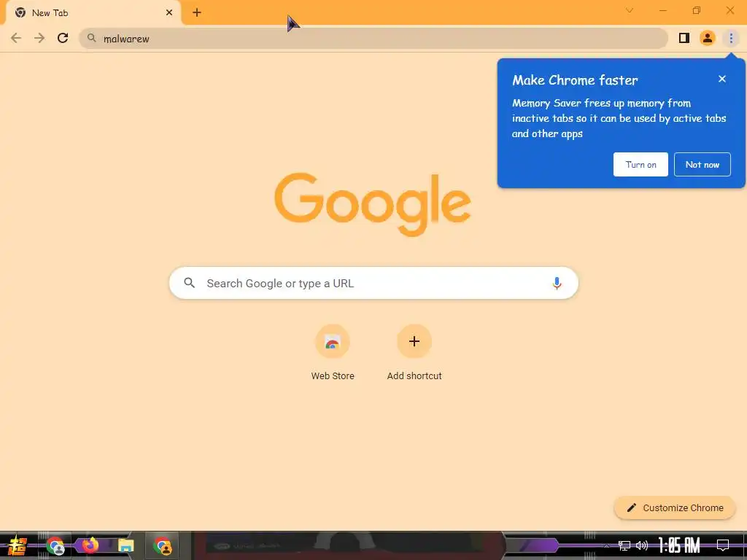Show hidden system tray icons
Screen dimensions: 747x560
tap(606, 545)
